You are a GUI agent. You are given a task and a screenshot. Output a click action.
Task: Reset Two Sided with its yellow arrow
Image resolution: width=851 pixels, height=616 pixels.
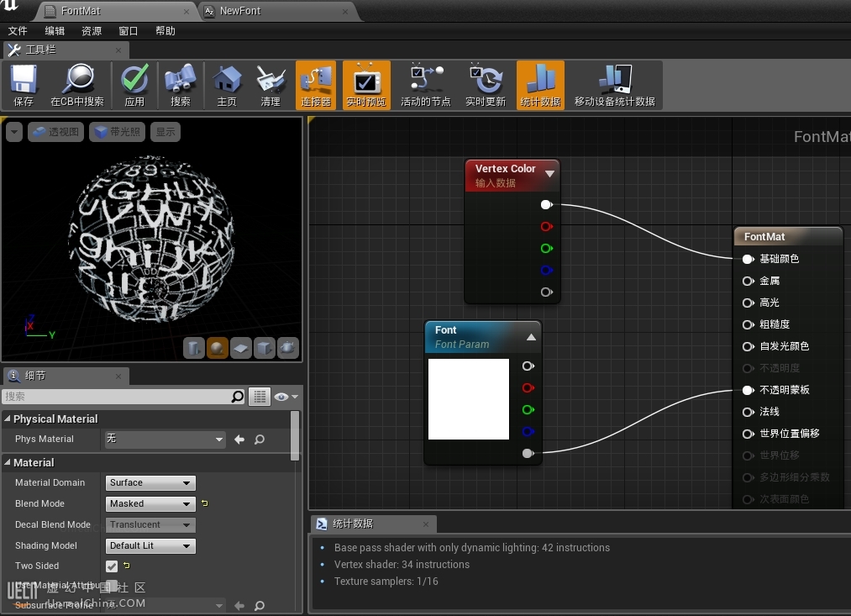pyautogui.click(x=127, y=566)
